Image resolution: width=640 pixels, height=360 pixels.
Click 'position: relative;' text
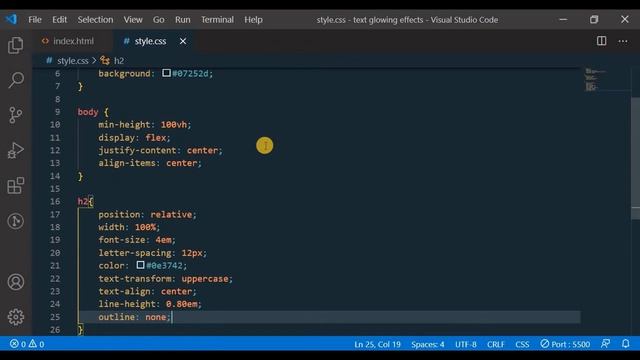coord(147,214)
